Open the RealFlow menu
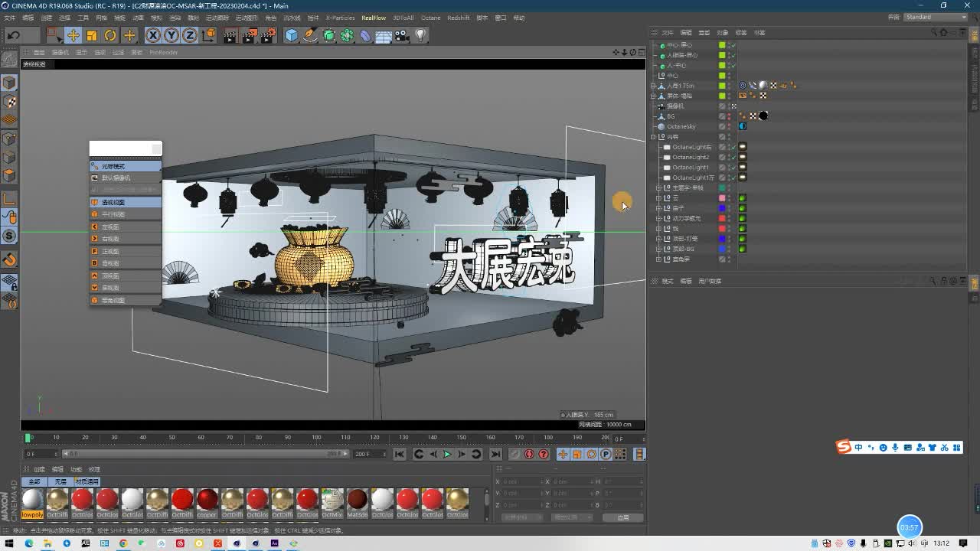The height and width of the screenshot is (551, 980). tap(374, 18)
